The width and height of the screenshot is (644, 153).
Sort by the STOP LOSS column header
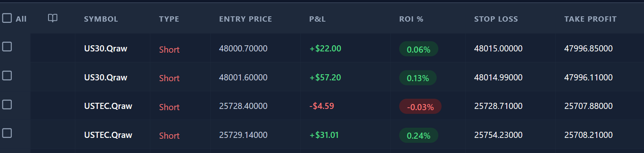click(496, 19)
